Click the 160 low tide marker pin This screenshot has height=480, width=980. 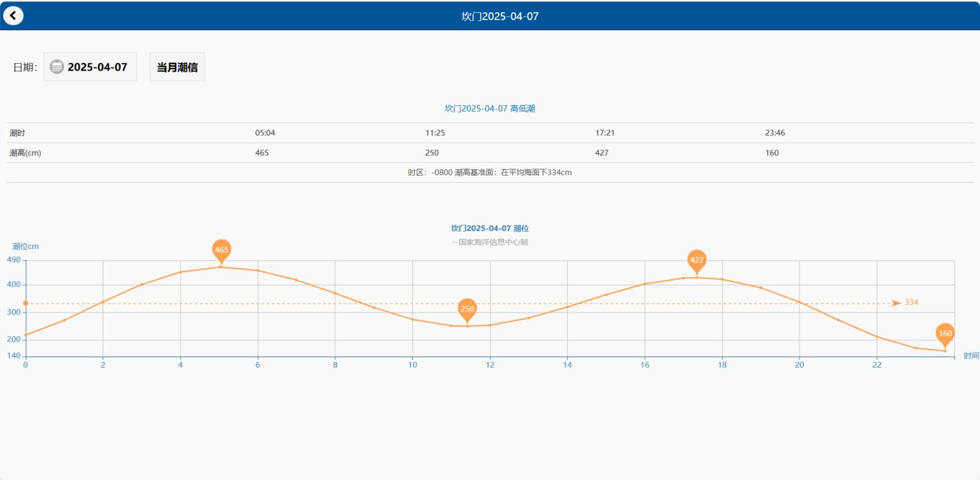[945, 334]
